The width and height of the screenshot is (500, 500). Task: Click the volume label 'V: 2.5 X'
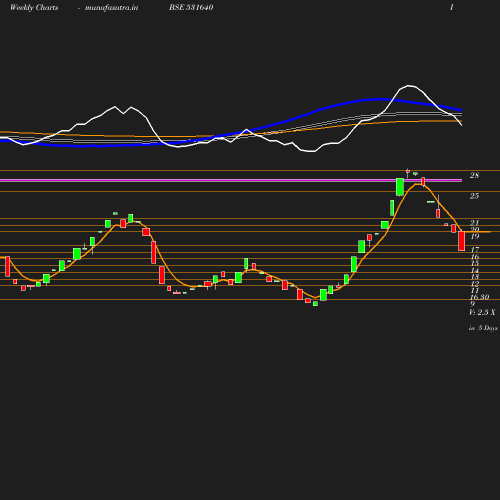pos(482,312)
